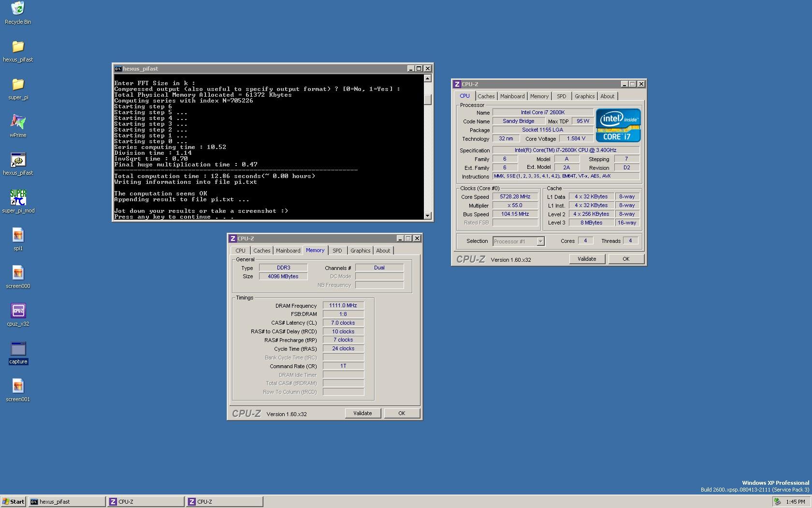Switch to Graphics tab in the memory CPU-Z window
Image resolution: width=812 pixels, height=508 pixels.
point(361,251)
